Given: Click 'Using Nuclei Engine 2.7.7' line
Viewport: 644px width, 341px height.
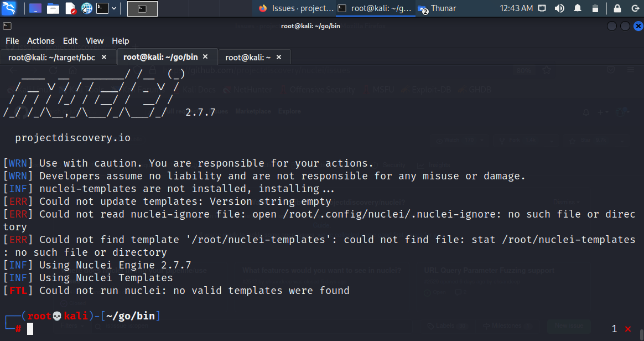Looking at the screenshot, I should (x=97, y=265).
